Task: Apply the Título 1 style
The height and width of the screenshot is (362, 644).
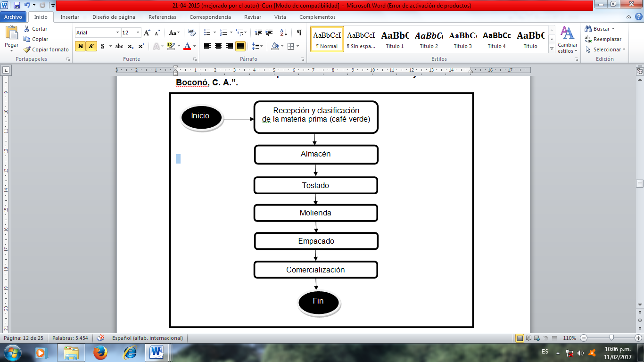Action: tap(395, 39)
